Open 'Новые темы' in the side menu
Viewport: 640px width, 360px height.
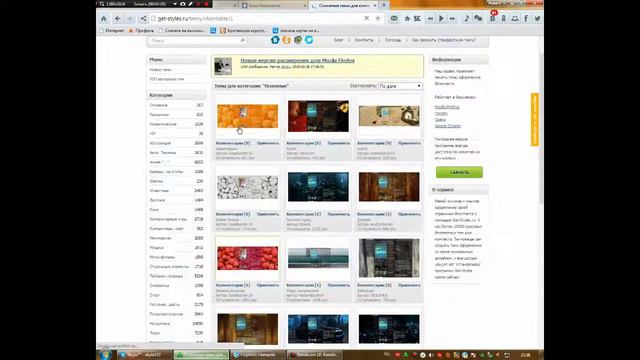(x=160, y=70)
